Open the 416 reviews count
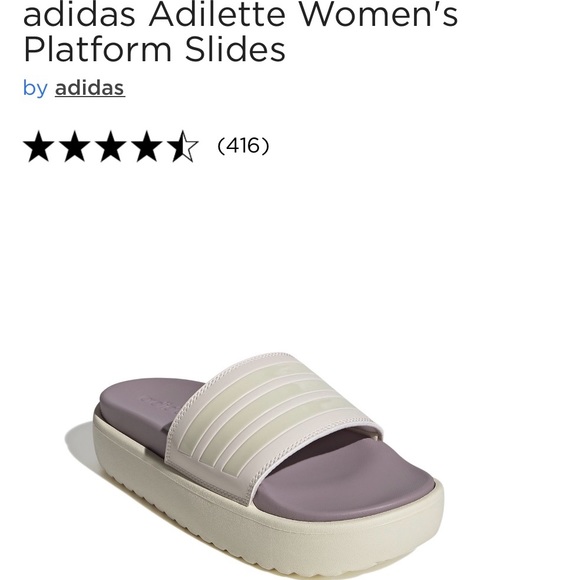Screen dimensions: 580x580 coord(243,145)
